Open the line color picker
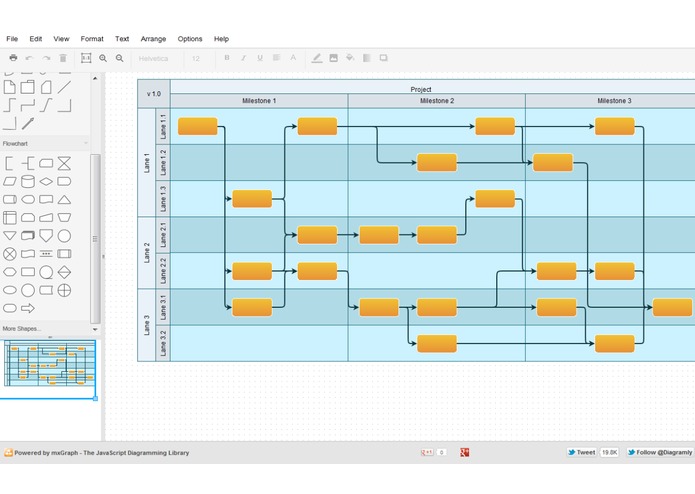 click(317, 58)
